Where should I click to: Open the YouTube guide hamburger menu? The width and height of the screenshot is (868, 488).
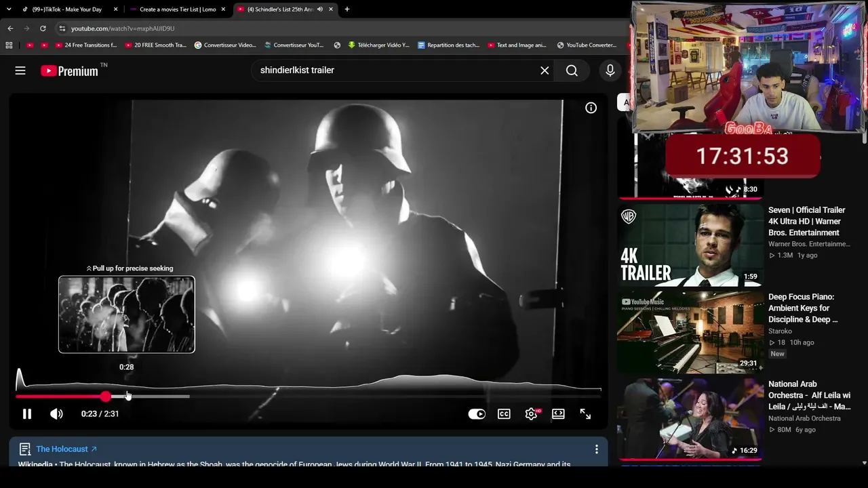tap(20, 70)
